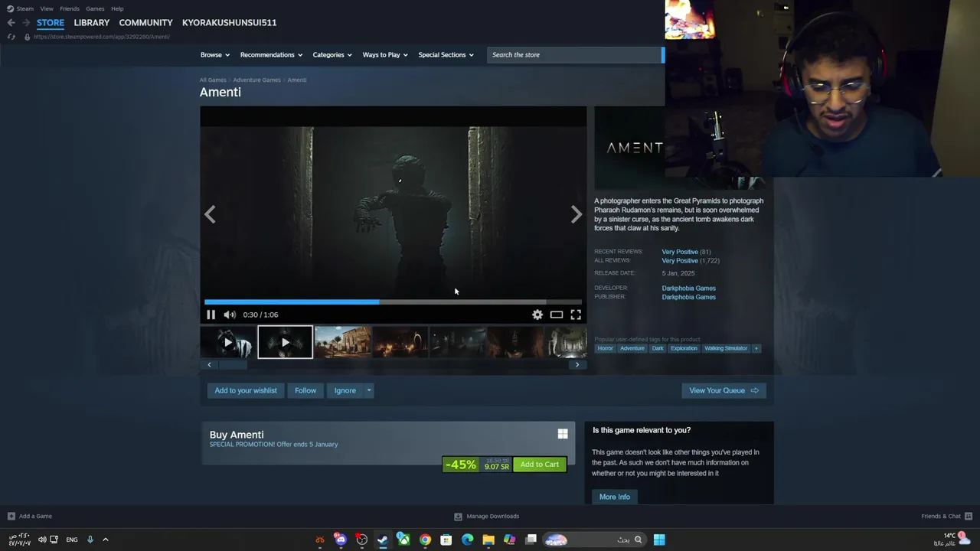Click Add to your wishlist
The image size is (980, 551).
point(246,390)
